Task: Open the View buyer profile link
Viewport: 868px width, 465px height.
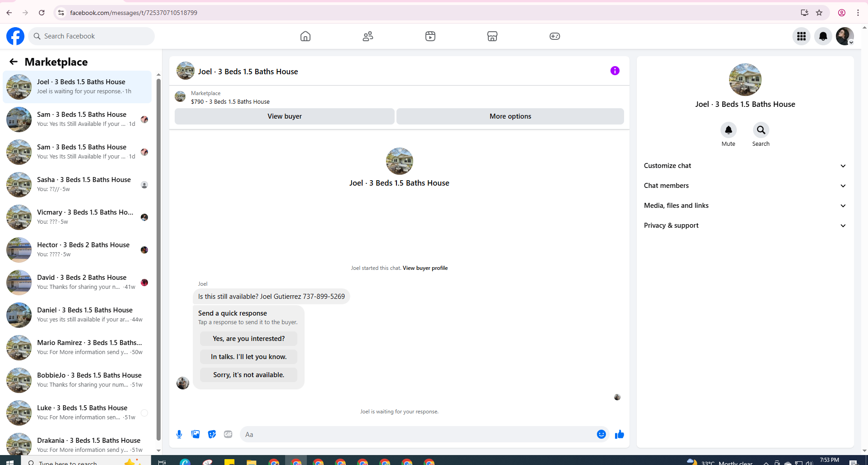Action: 425,268
